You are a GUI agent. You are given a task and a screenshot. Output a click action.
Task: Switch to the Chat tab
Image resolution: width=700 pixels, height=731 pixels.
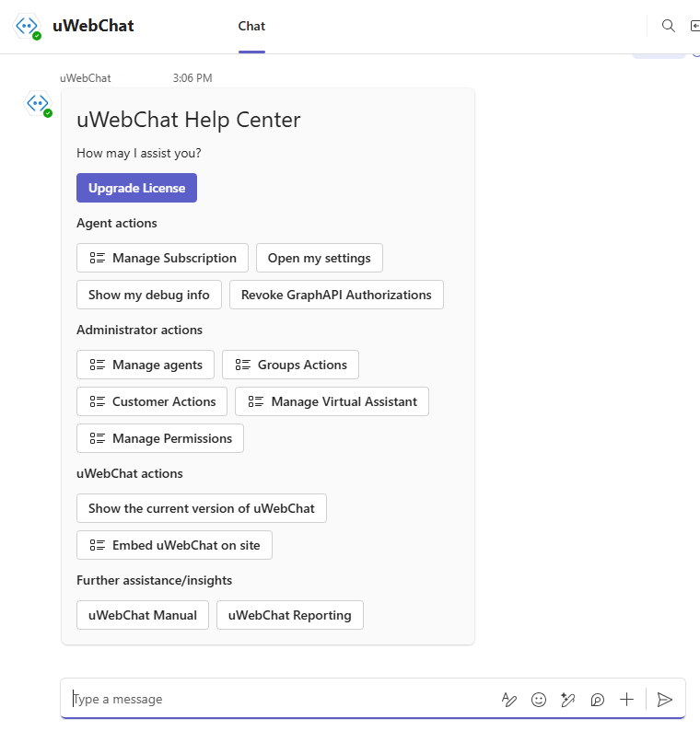point(251,26)
